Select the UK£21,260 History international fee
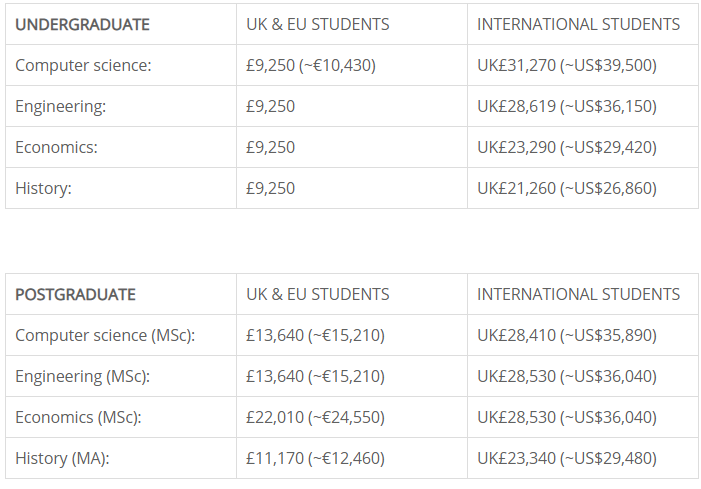This screenshot has width=701, height=489. click(567, 188)
